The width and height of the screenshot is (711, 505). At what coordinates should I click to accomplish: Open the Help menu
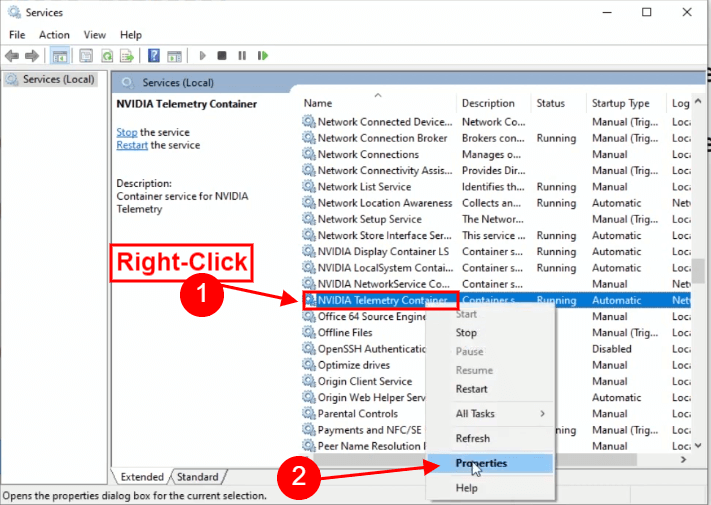tap(131, 35)
